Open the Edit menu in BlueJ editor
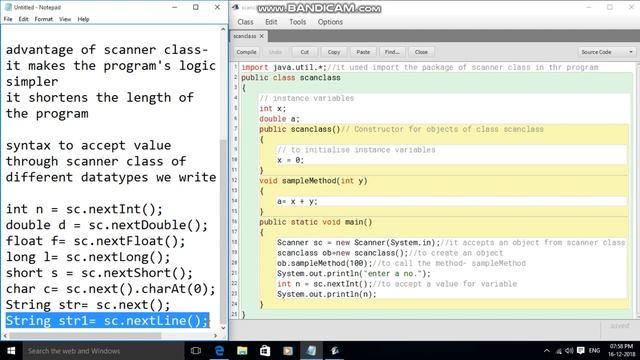Viewport: 640px width, 360px height. point(271,22)
